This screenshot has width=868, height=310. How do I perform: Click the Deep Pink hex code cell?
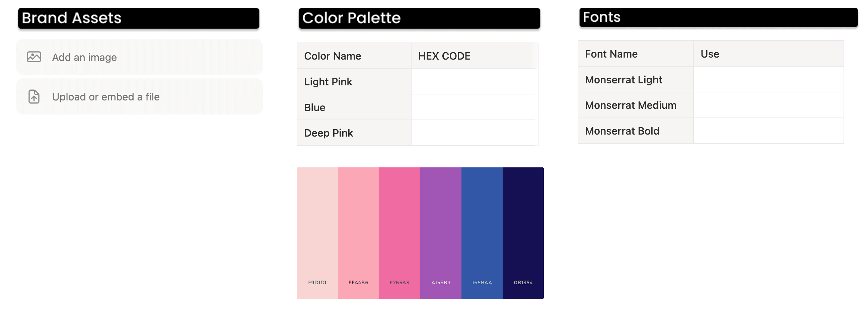474,133
